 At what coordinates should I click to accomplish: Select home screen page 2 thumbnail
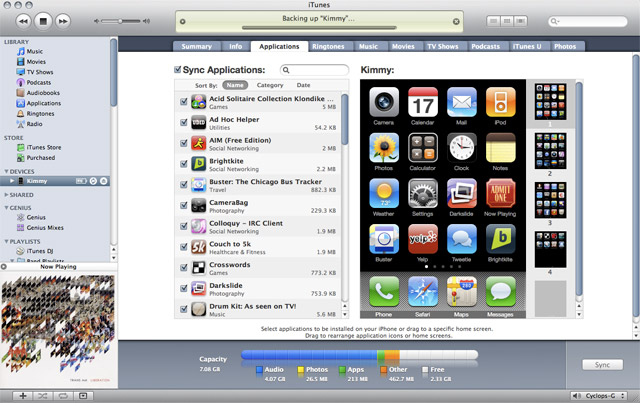coord(550,151)
